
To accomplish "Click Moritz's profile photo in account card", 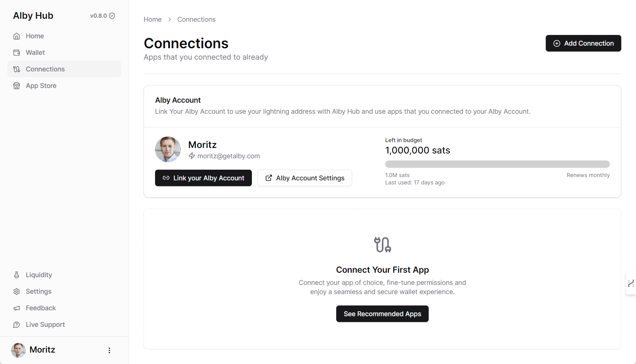I will coord(168,149).
